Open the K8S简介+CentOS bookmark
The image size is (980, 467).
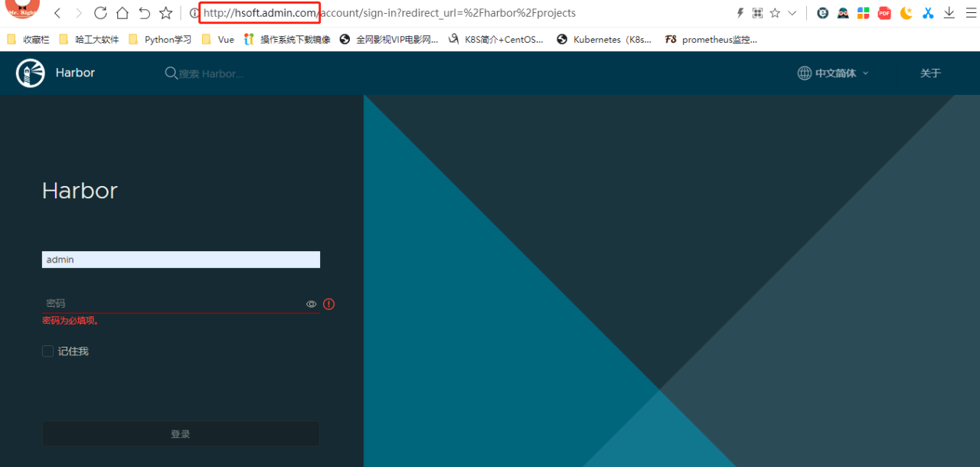click(x=496, y=39)
